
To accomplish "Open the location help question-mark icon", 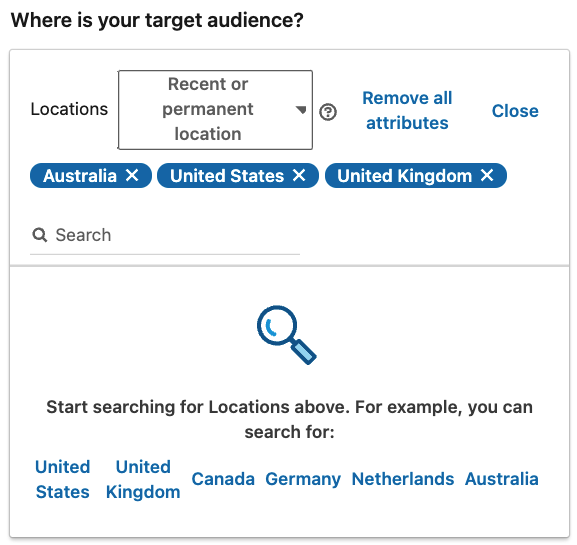I will (328, 112).
